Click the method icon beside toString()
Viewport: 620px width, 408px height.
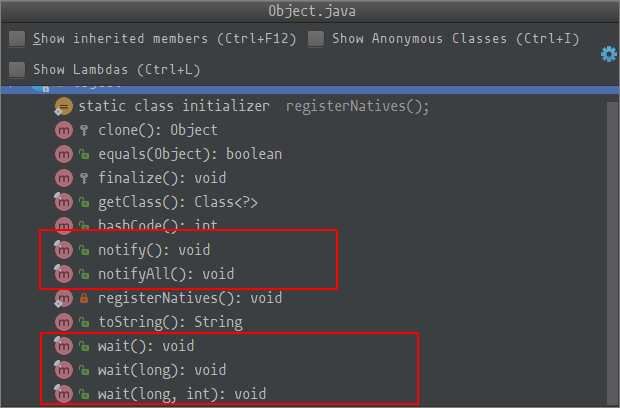(64, 322)
